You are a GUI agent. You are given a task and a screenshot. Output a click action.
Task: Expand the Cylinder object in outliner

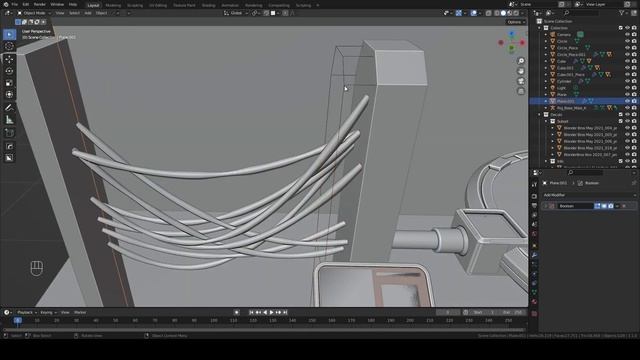click(546, 81)
